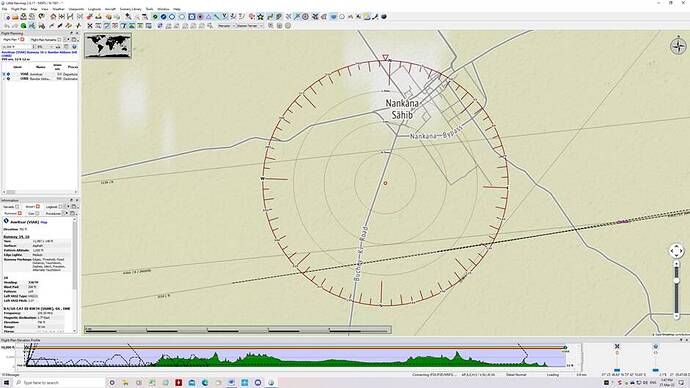Toggle Victor airways (V) display icon

click(224, 17)
